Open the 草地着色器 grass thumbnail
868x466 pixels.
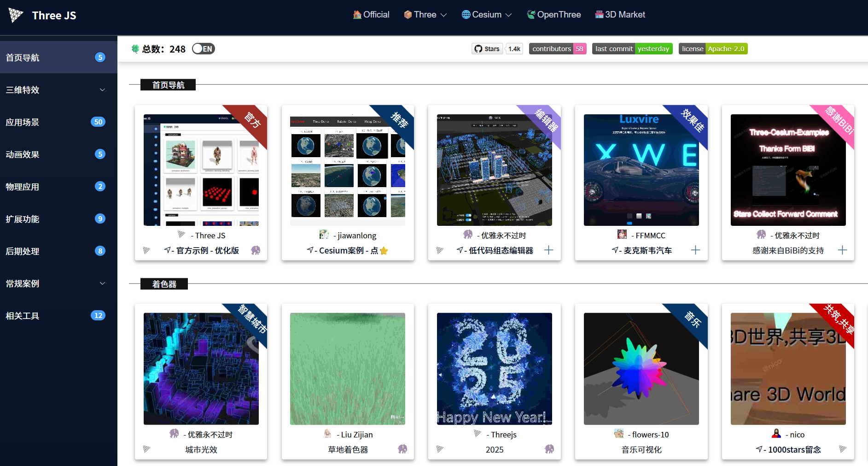point(348,369)
